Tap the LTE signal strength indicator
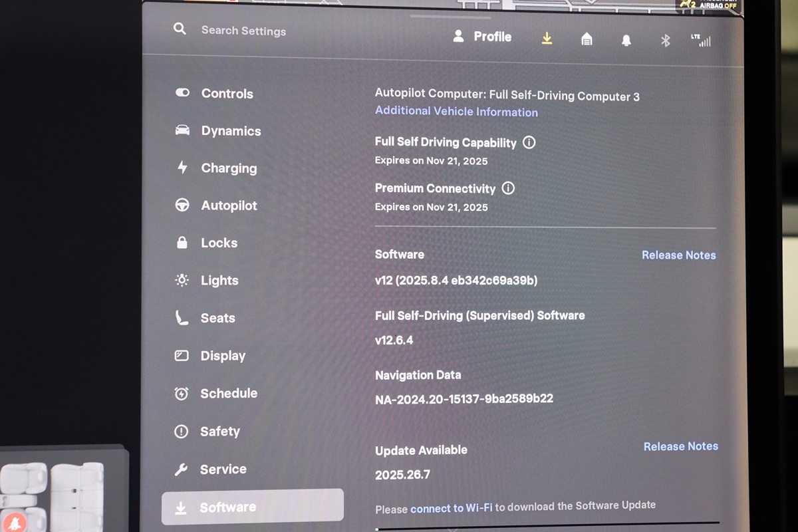 (701, 41)
